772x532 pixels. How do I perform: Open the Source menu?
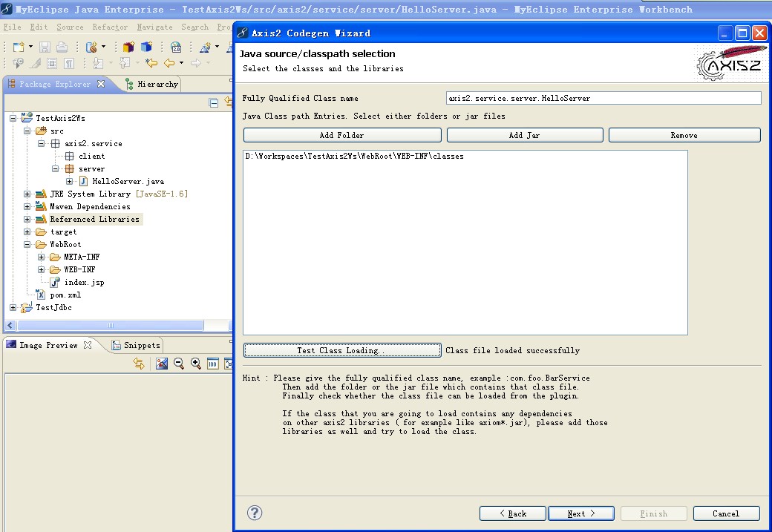(70, 27)
